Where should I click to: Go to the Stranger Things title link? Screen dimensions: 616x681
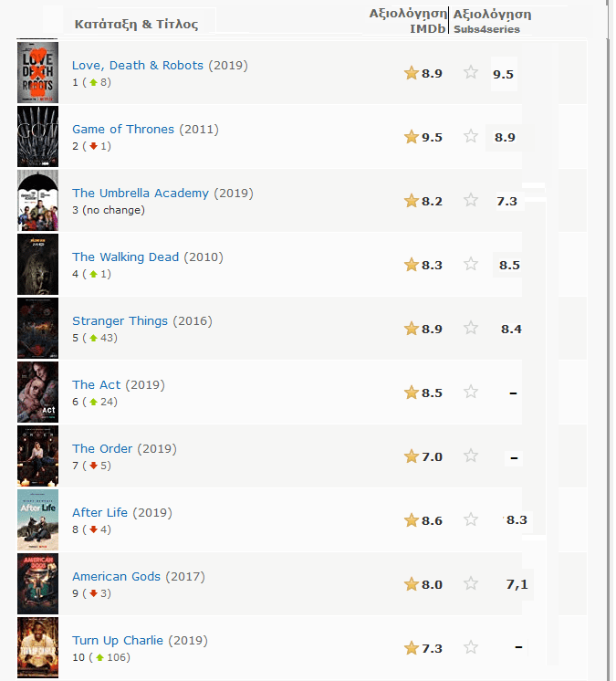tap(120, 320)
